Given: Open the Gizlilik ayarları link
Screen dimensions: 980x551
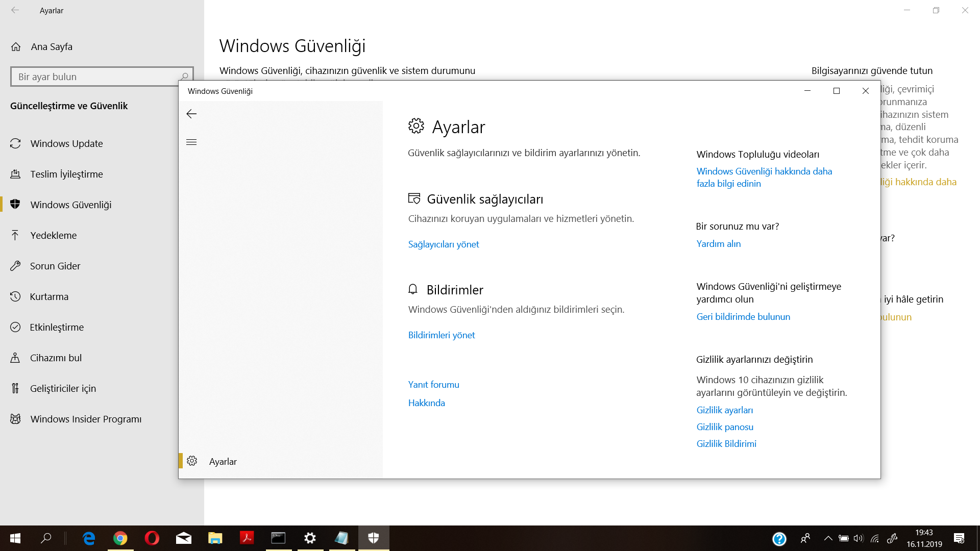Looking at the screenshot, I should pyautogui.click(x=725, y=410).
